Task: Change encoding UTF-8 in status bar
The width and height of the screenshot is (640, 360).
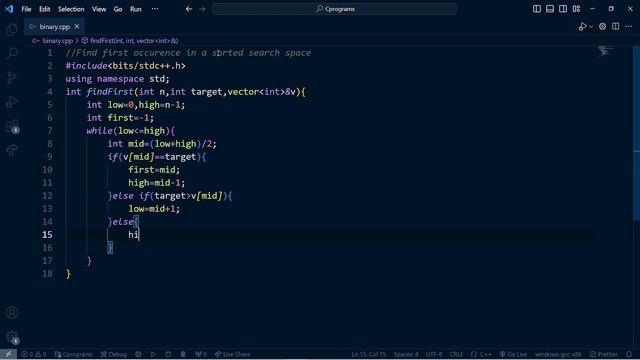Action: [x=434, y=354]
